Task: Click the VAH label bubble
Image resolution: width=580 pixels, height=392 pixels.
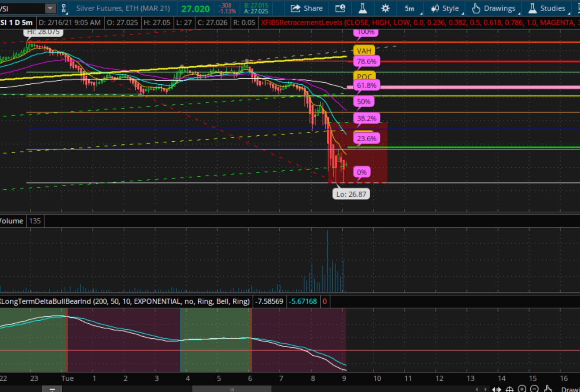Action: tap(364, 51)
